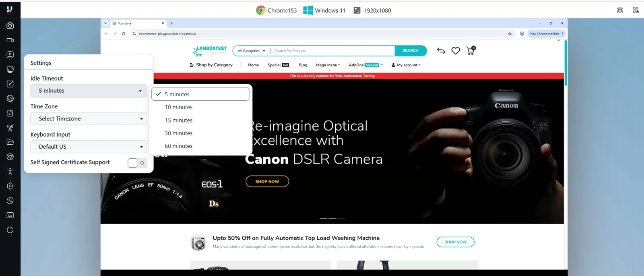Click the Chrome153 browser icon in header

(261, 10)
